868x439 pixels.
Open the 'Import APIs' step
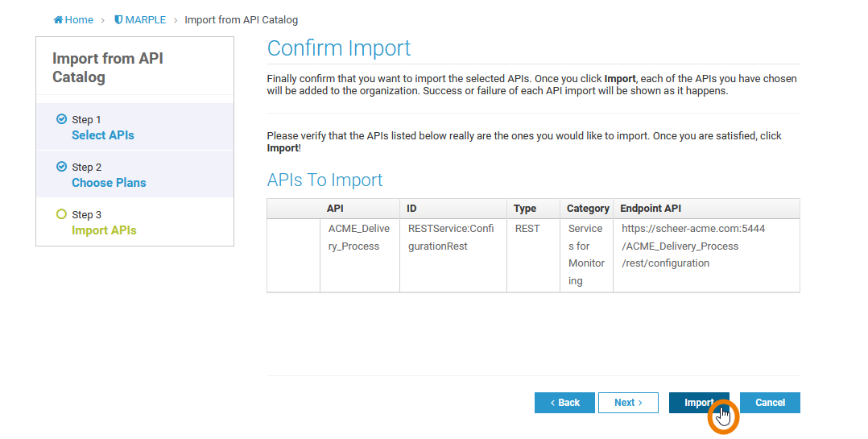click(x=104, y=230)
